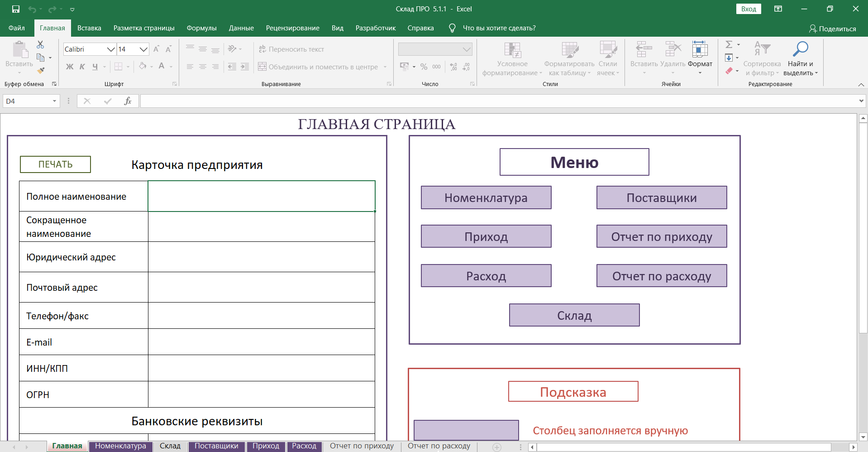
Task: Click the Share person icon
Action: point(813,29)
